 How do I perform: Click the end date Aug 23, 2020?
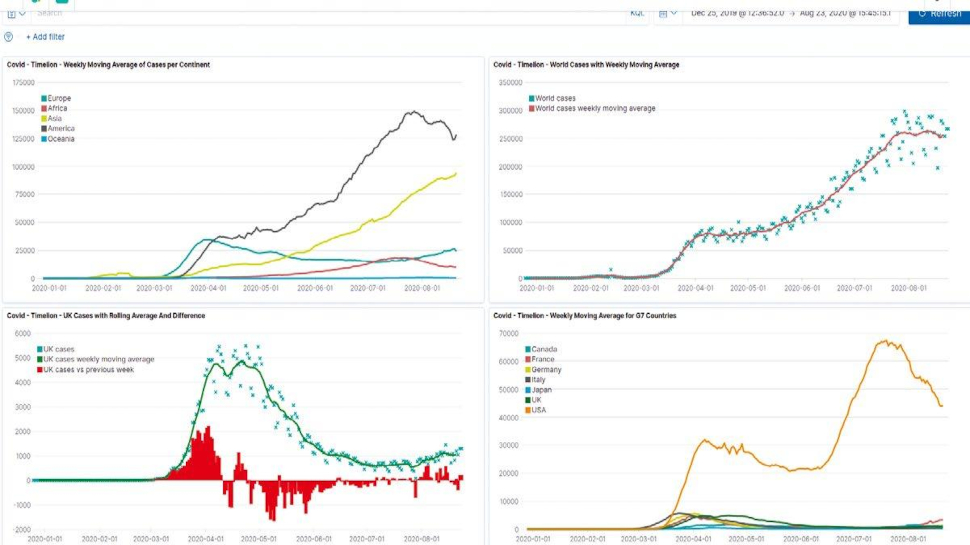(x=845, y=13)
